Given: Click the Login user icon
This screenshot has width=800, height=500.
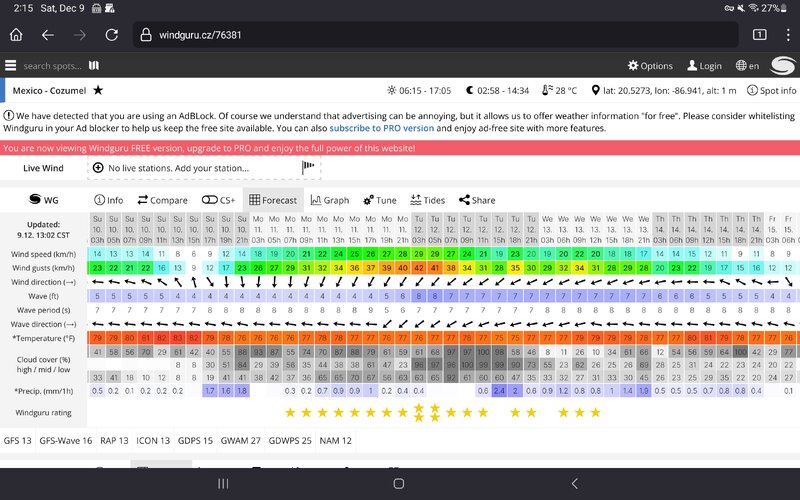Looking at the screenshot, I should pyautogui.click(x=704, y=66).
